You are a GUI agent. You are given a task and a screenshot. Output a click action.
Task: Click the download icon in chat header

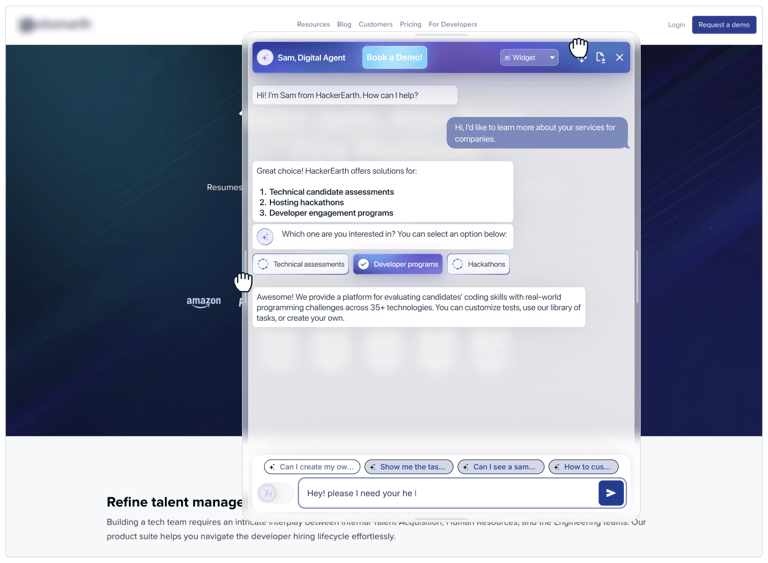tap(581, 58)
